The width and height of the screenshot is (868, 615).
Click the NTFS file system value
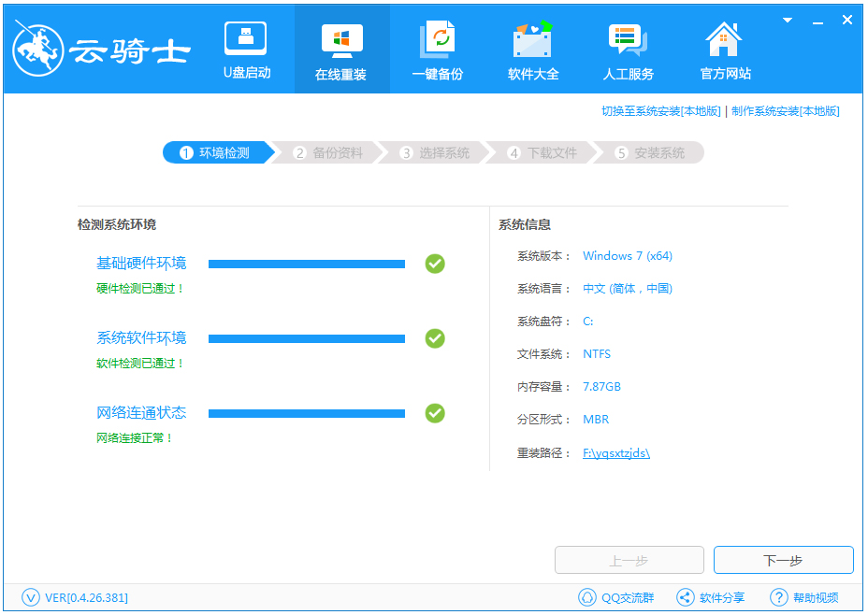click(x=597, y=354)
